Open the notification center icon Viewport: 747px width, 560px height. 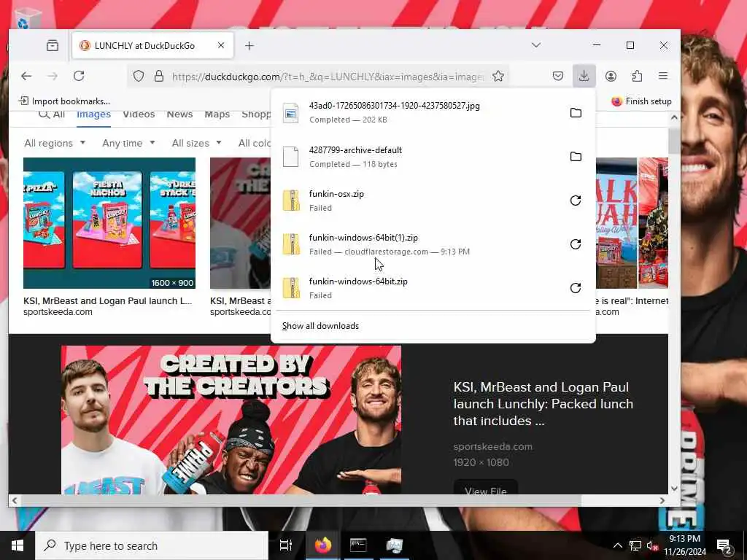(724, 545)
